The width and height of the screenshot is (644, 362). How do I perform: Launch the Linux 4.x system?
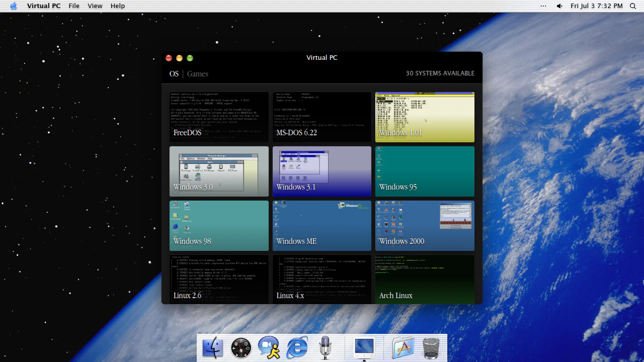[322, 280]
